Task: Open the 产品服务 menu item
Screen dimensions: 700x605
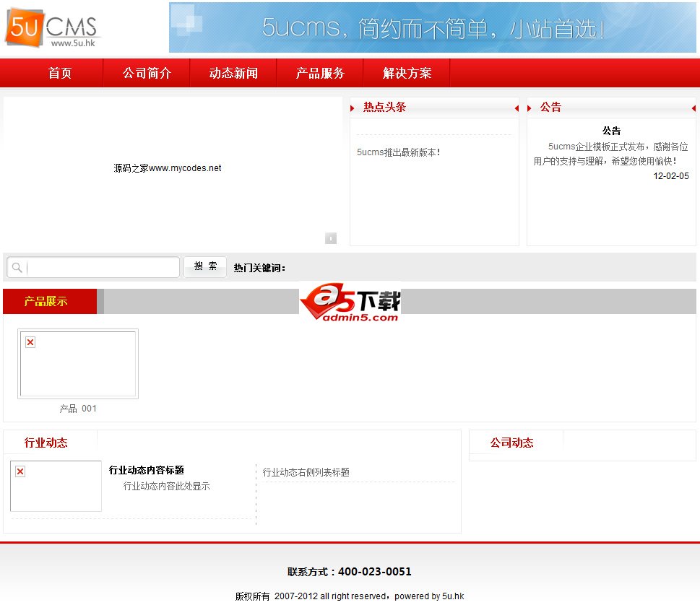Action: click(320, 73)
